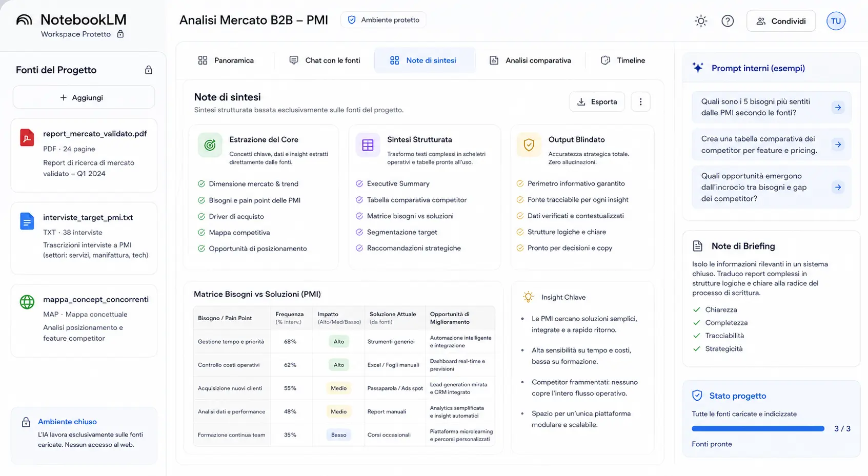Click the Esporta button
868x476 pixels.
[597, 102]
